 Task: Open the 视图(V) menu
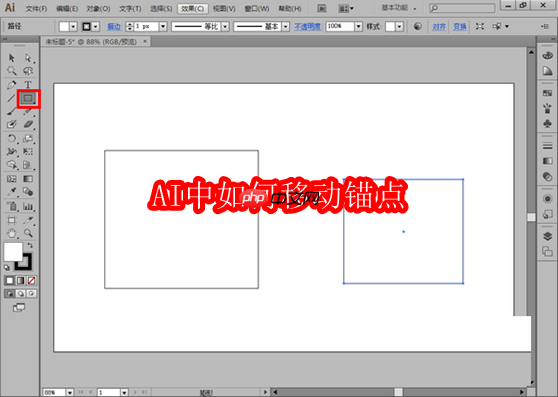pos(224,9)
